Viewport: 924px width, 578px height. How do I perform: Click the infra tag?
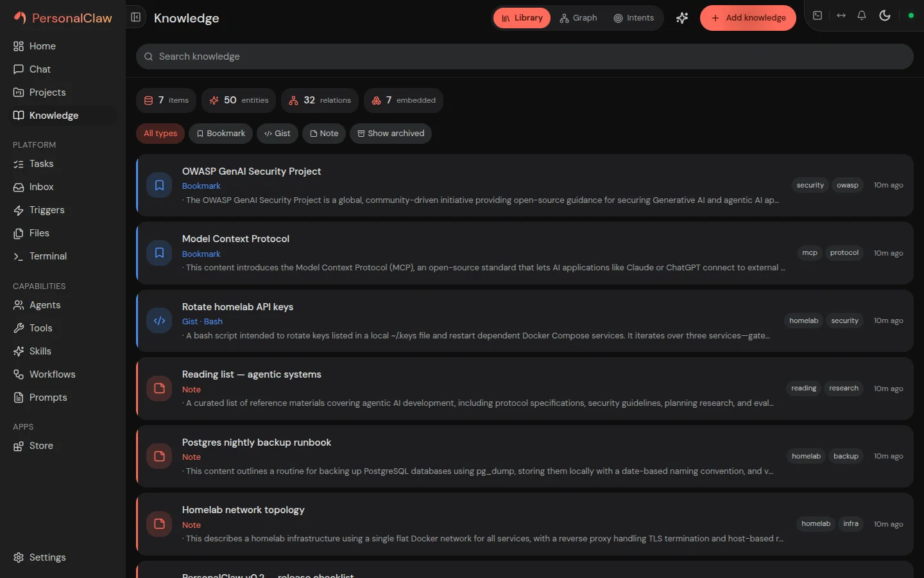pos(851,524)
